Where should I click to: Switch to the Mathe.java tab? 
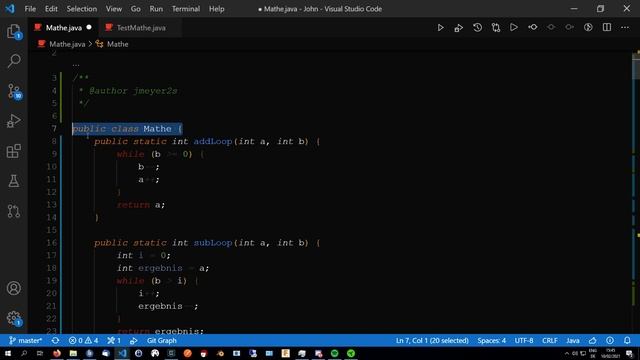pos(64,28)
